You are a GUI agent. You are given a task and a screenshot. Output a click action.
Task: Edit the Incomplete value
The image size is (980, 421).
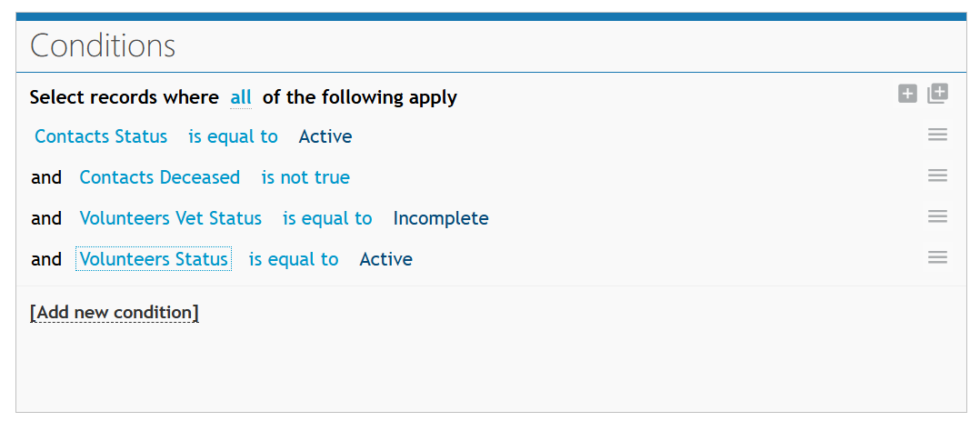[441, 218]
